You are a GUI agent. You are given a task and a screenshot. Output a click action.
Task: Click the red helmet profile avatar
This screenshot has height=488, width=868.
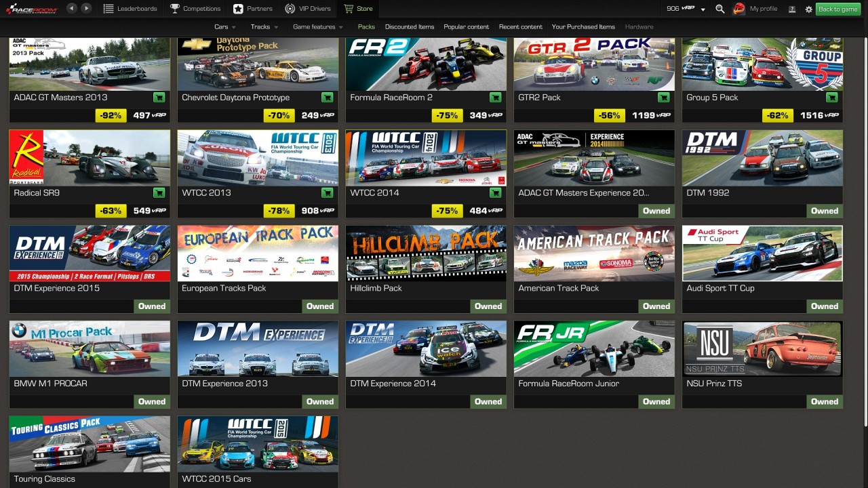[x=739, y=9]
